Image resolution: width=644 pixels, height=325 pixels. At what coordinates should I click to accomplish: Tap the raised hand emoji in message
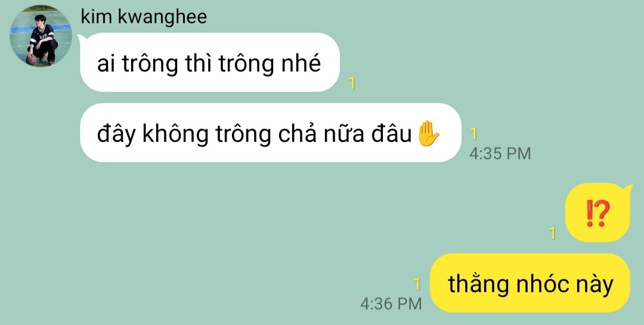coord(428,134)
